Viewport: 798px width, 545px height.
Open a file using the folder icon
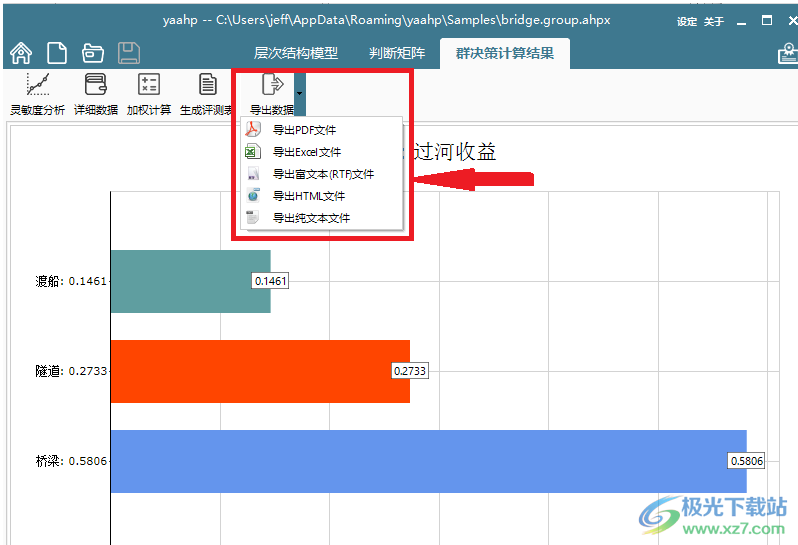click(93, 53)
